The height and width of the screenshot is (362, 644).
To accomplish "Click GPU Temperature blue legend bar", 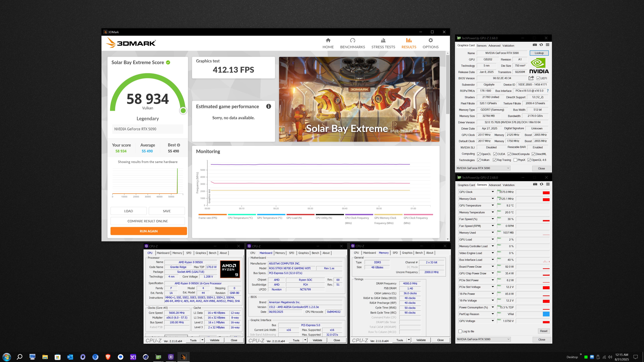I will [271, 214].
